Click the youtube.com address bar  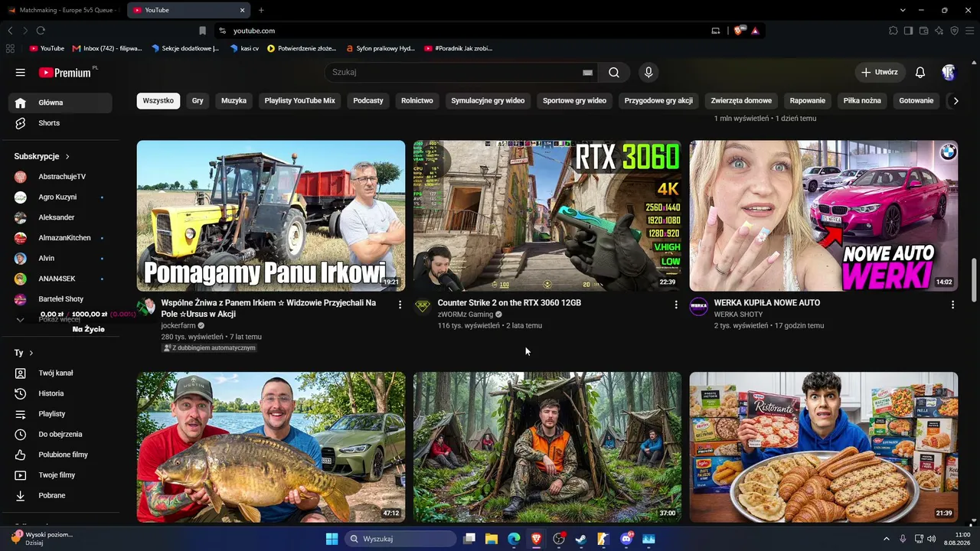point(459,31)
